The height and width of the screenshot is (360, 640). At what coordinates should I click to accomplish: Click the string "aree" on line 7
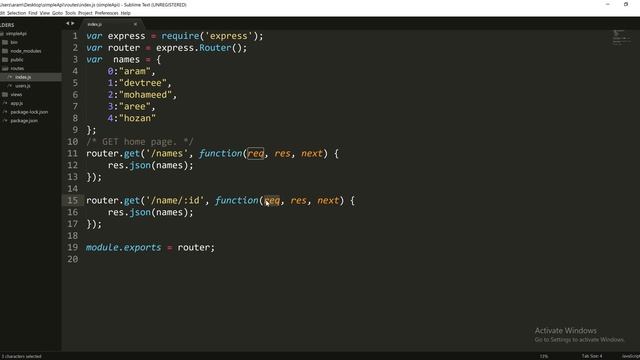(x=135, y=107)
